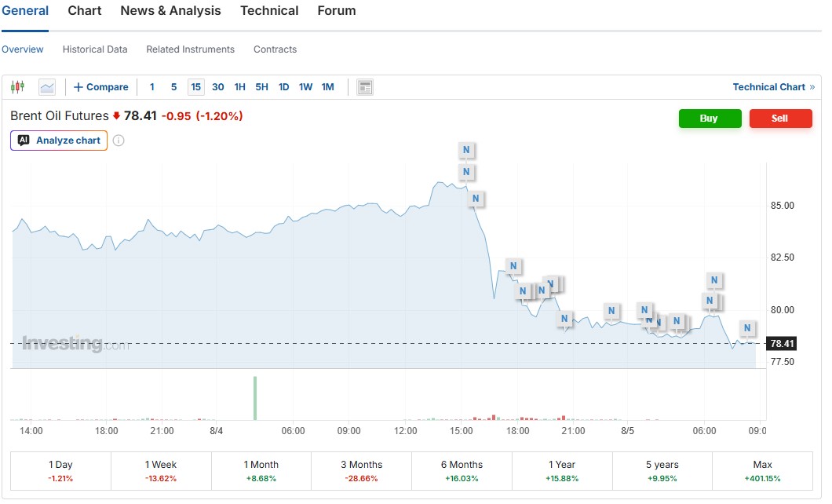Click the 8/5 date axis label

click(628, 431)
